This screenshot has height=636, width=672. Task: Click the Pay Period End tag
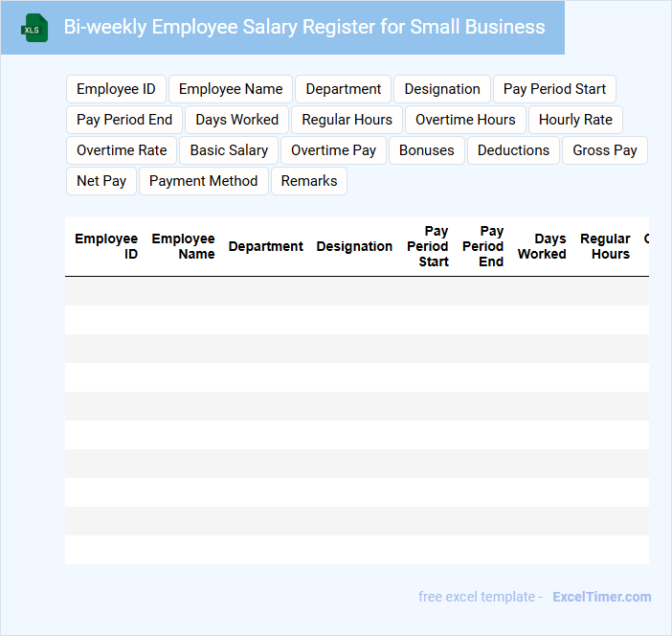pos(124,120)
